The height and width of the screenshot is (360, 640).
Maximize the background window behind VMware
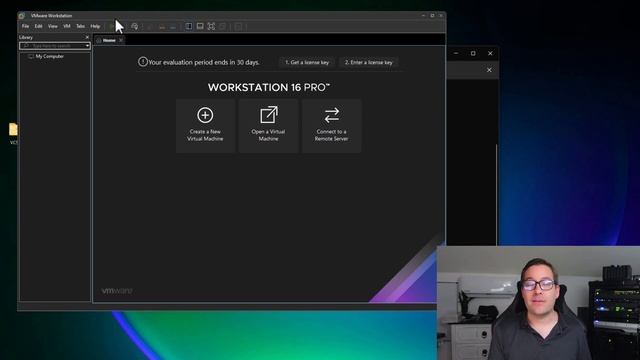[x=473, y=53]
